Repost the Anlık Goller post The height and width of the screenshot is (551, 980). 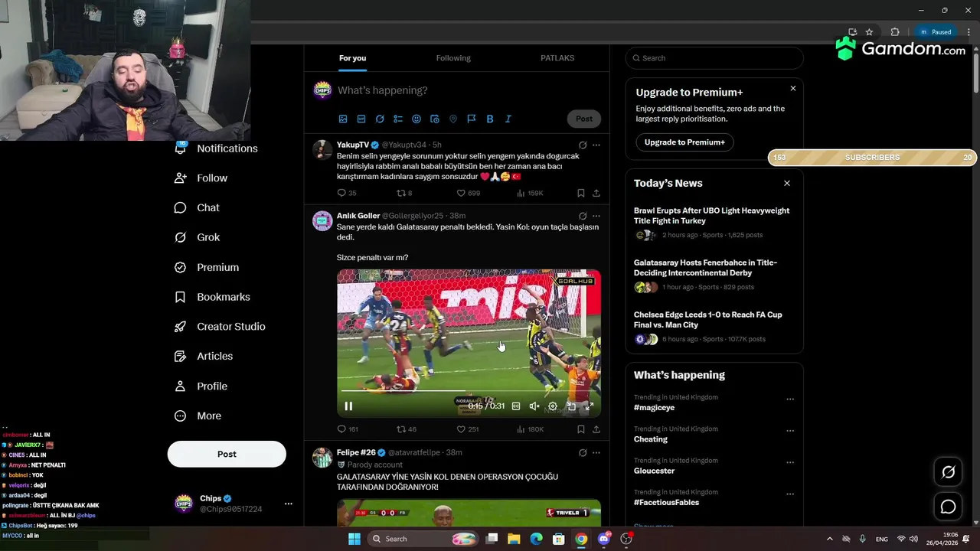pyautogui.click(x=407, y=429)
